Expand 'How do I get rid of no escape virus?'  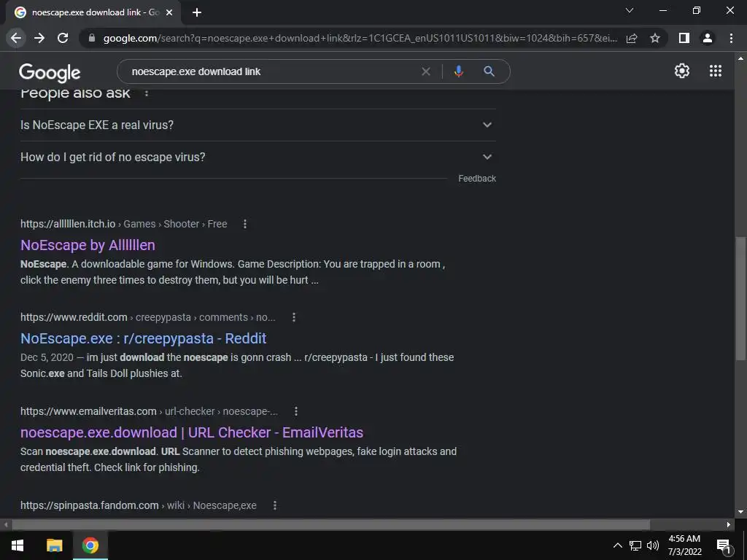258,157
